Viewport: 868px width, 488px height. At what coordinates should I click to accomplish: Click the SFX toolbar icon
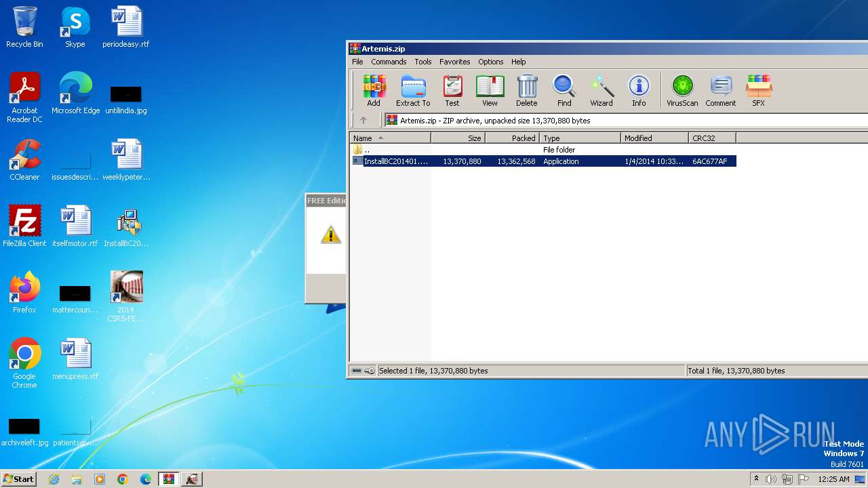pos(758,90)
